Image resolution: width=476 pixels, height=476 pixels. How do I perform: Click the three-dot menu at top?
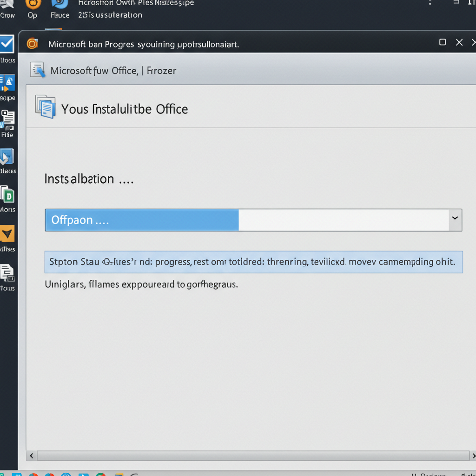click(430, 2)
